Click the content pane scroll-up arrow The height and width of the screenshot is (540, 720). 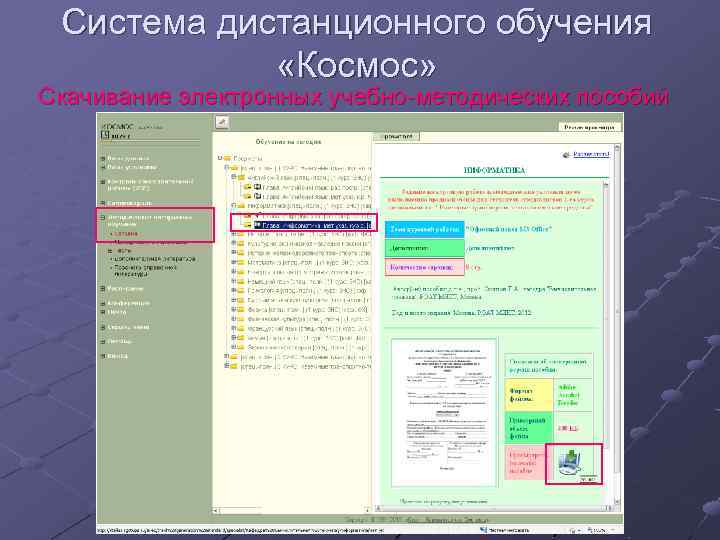(x=617, y=148)
